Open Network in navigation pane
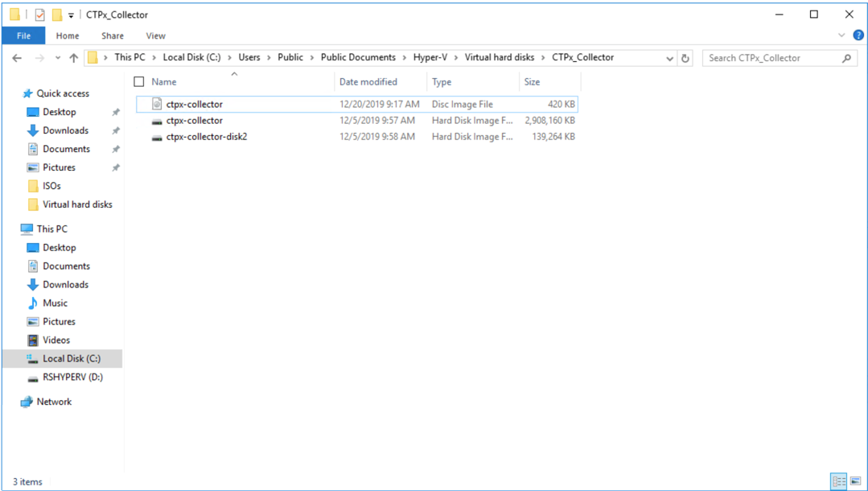The width and height of the screenshot is (868, 491). point(54,402)
